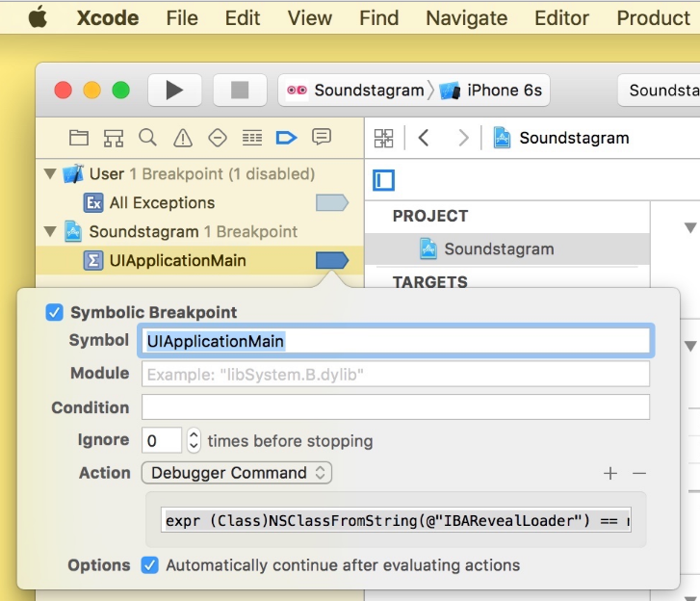Open the Debug navigator lines icon
700x601 pixels.
coord(252,138)
